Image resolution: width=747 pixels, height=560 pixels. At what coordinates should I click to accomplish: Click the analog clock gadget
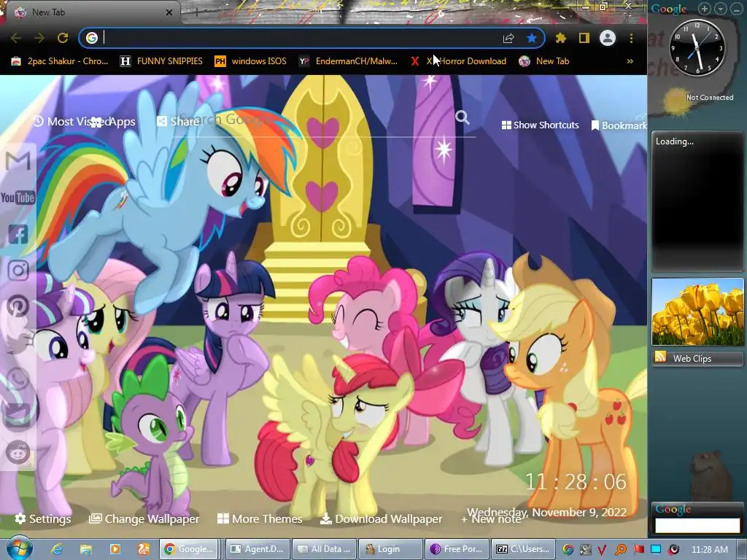tap(697, 47)
